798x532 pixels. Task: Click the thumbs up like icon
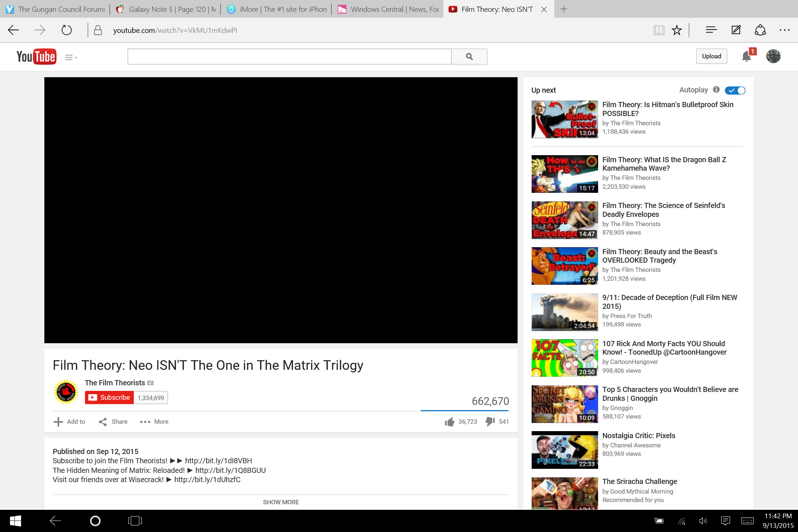coord(450,422)
